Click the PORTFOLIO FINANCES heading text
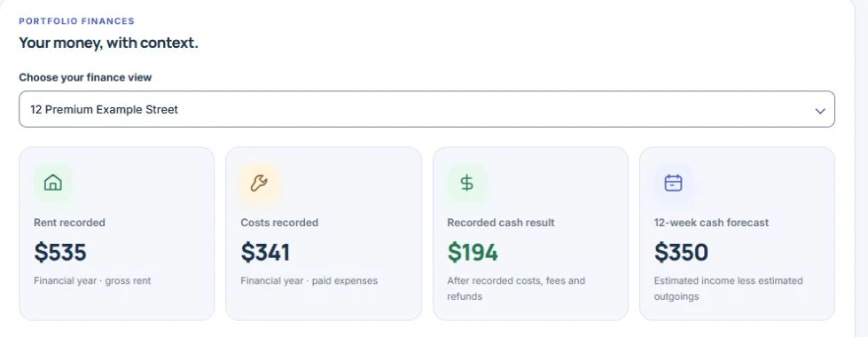This screenshot has height=337, width=868. (x=77, y=21)
